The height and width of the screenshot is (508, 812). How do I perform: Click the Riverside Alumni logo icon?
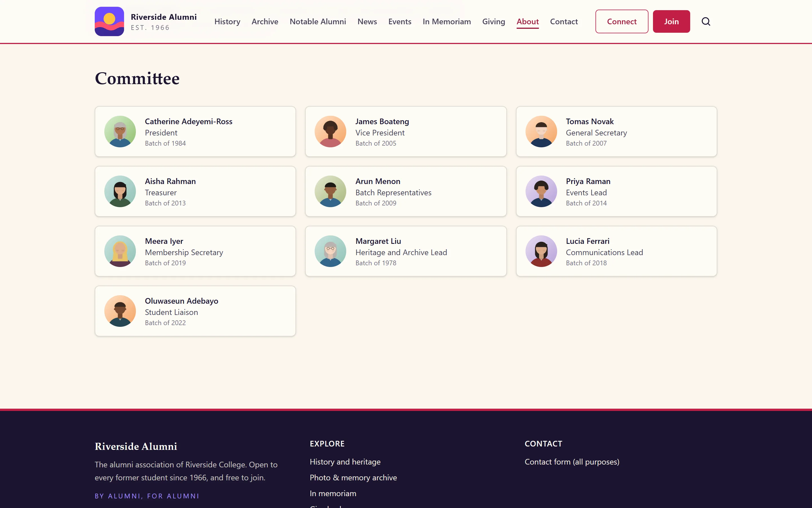[x=109, y=21]
